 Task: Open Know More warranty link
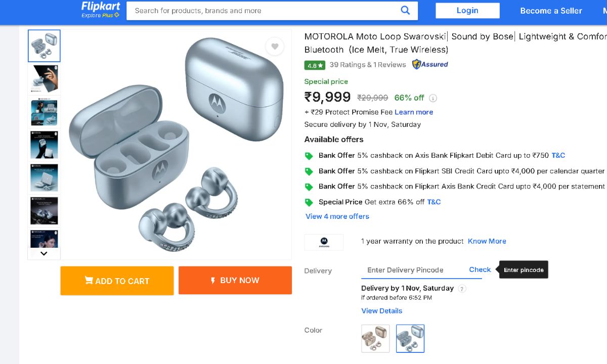[487, 241]
